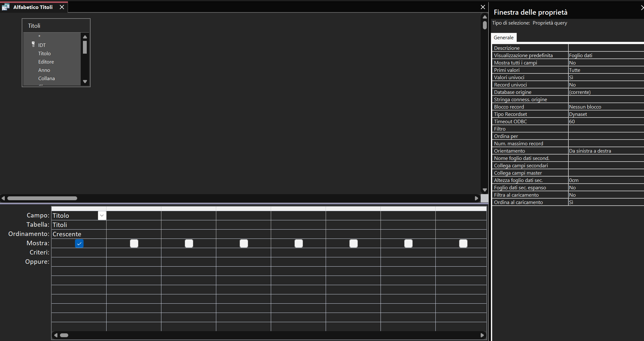Close the Alfabetico Titoli tab

[x=62, y=7]
